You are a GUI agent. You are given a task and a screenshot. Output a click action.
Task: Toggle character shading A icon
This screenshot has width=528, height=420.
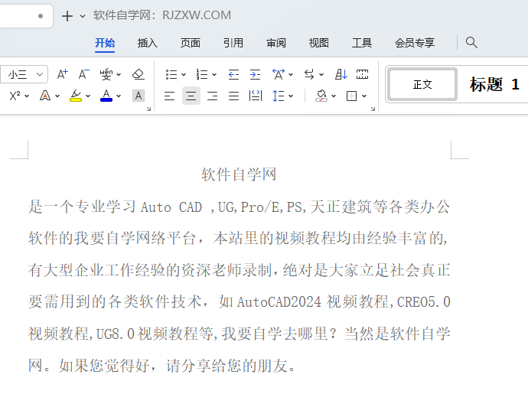[139, 96]
